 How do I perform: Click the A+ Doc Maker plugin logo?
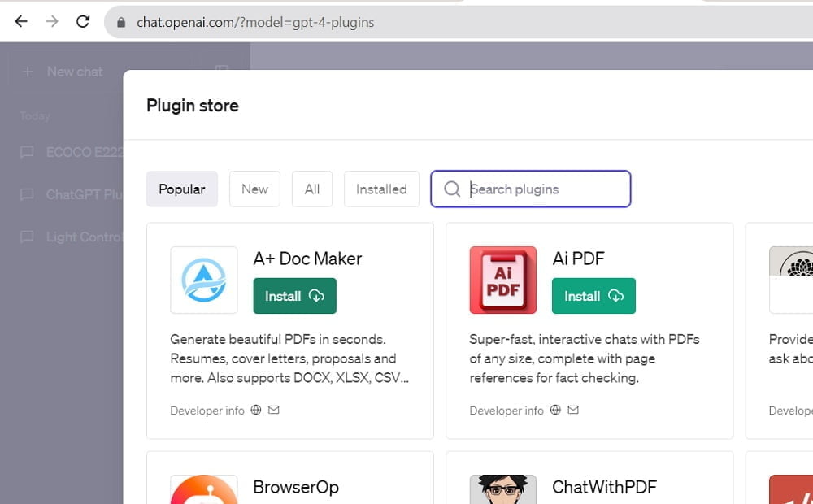[x=203, y=279]
